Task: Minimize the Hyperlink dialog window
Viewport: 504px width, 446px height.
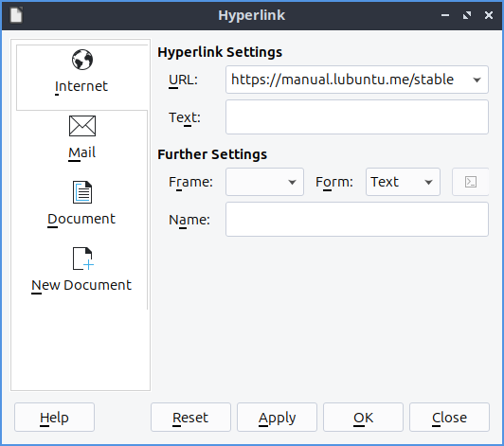Action: pyautogui.click(x=445, y=15)
